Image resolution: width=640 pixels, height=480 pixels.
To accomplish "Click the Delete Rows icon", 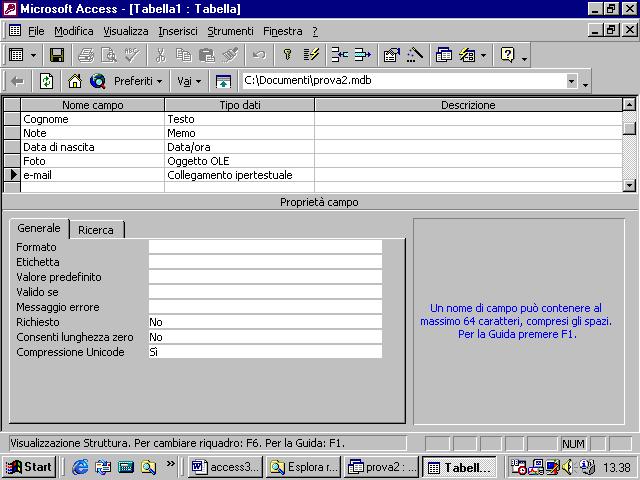I will pos(362,55).
